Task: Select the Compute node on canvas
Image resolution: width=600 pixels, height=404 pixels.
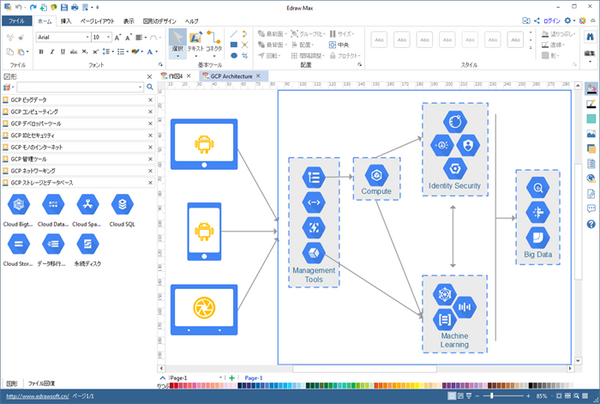Action: click(377, 179)
